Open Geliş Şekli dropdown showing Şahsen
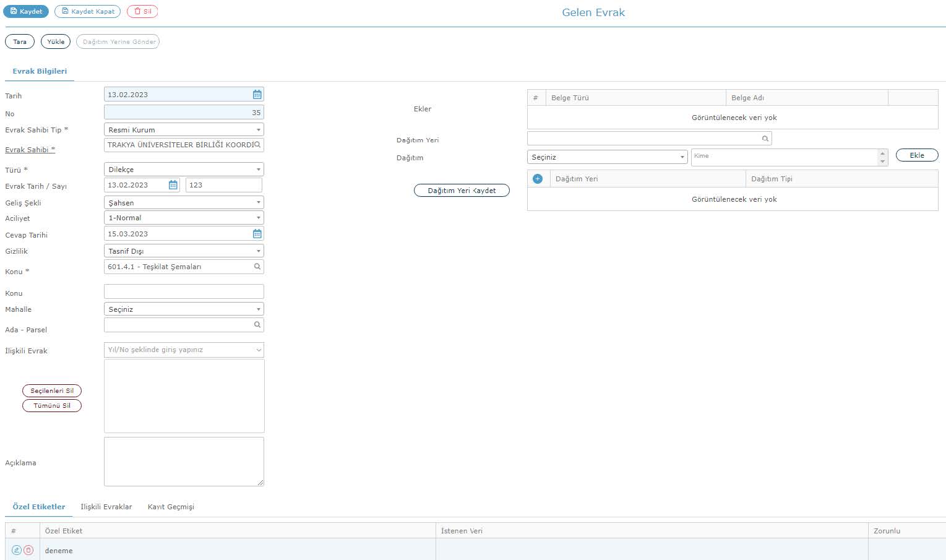This screenshot has height=560, width=946. 184,203
